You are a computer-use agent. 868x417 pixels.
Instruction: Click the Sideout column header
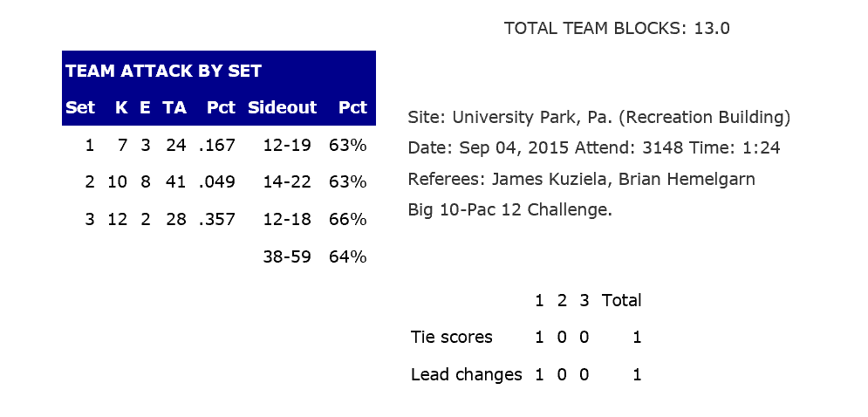pos(282,108)
